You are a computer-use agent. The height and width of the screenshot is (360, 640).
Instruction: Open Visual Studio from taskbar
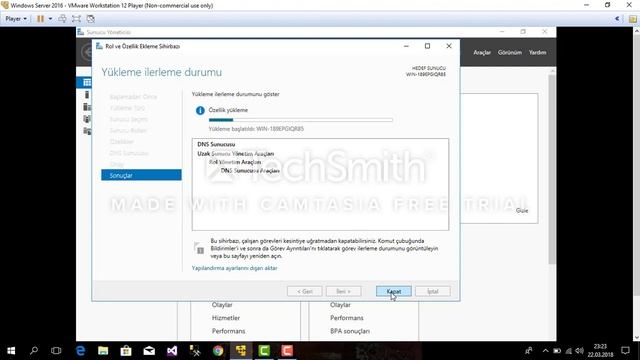[x=172, y=351]
